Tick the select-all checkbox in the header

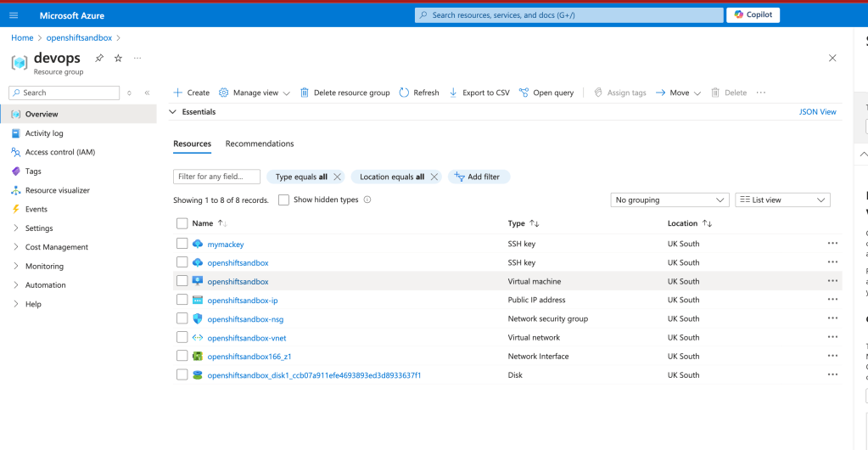coord(182,223)
